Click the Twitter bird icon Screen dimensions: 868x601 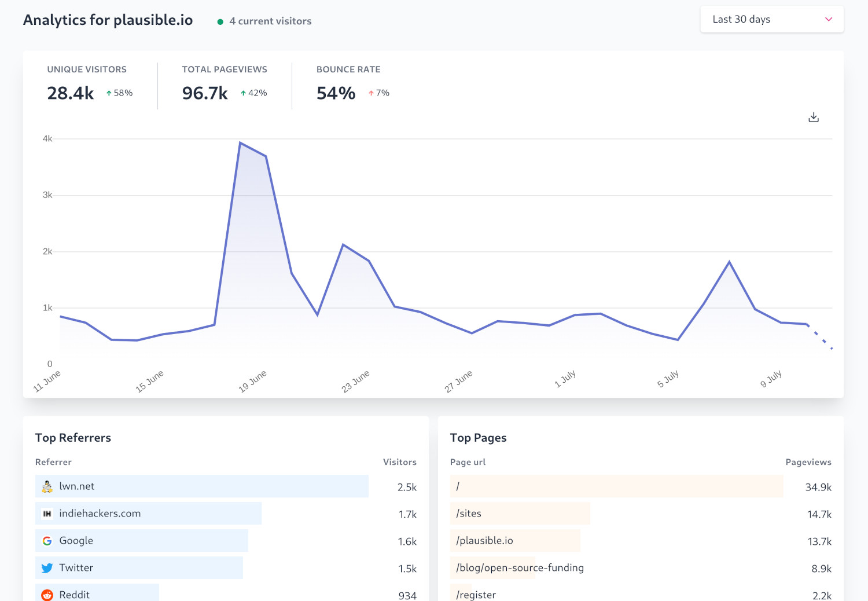pyautogui.click(x=47, y=568)
